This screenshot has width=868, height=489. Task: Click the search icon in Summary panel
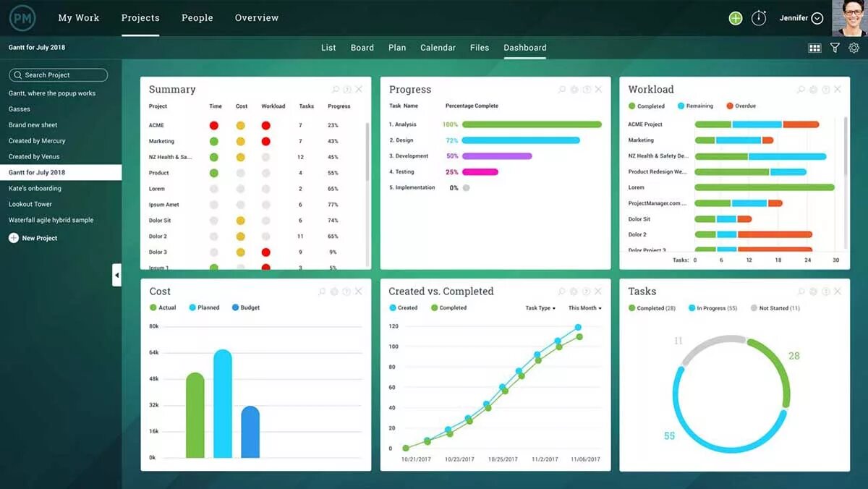point(336,90)
